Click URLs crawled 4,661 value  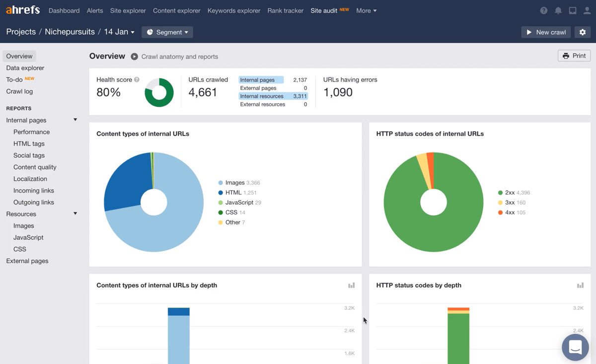pyautogui.click(x=203, y=92)
